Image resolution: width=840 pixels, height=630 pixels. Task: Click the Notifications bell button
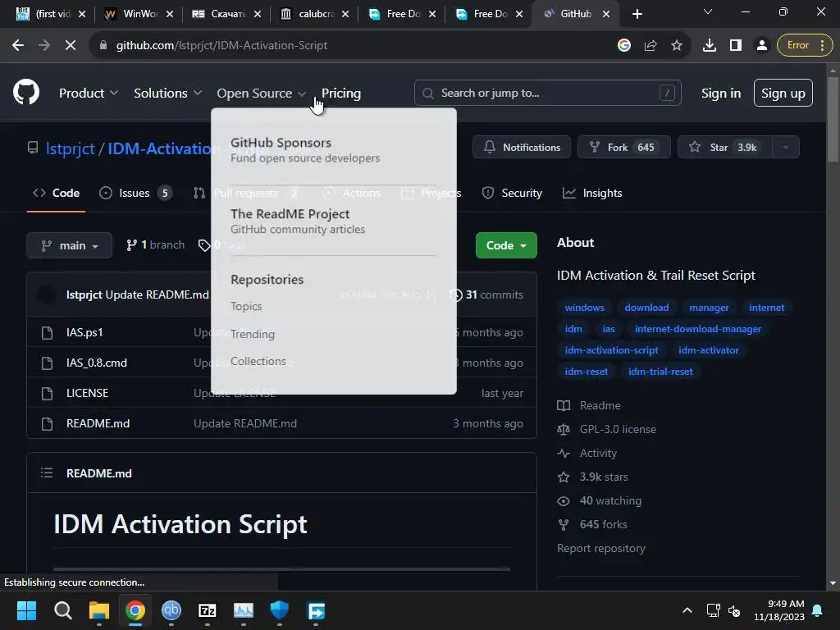[x=522, y=148]
